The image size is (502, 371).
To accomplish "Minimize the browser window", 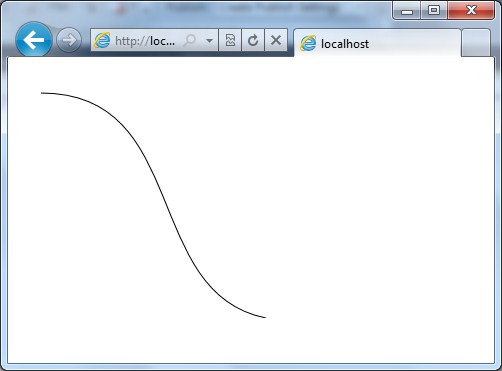I will tap(406, 11).
